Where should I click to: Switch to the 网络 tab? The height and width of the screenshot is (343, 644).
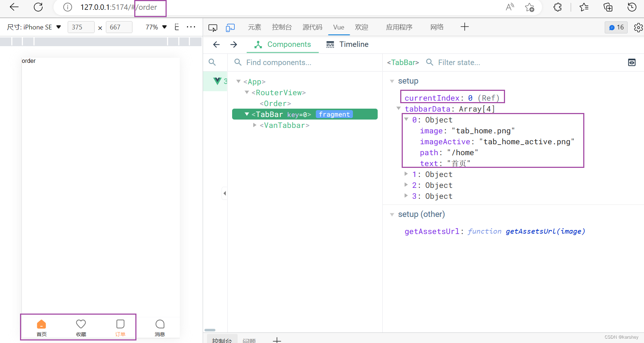(x=437, y=27)
